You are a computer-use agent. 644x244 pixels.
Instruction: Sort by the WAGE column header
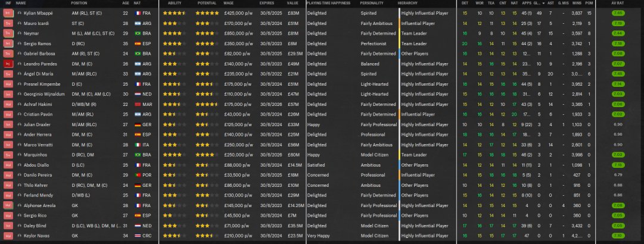point(229,3)
